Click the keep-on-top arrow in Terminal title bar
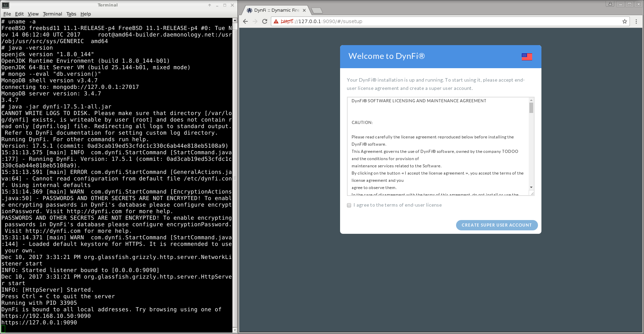Image resolution: width=644 pixels, height=334 pixels. [210, 5]
